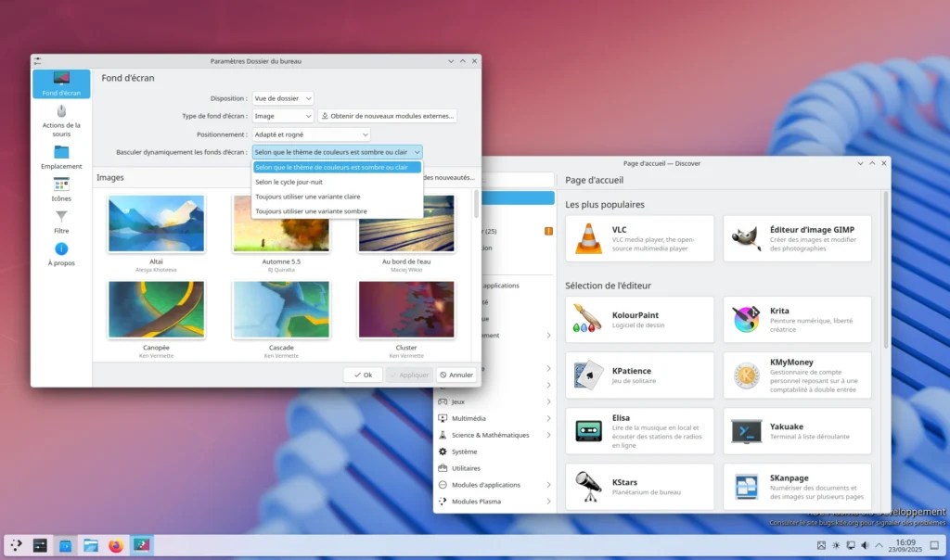Open the volume control in system tray
950x560 pixels.
pyautogui.click(x=866, y=545)
